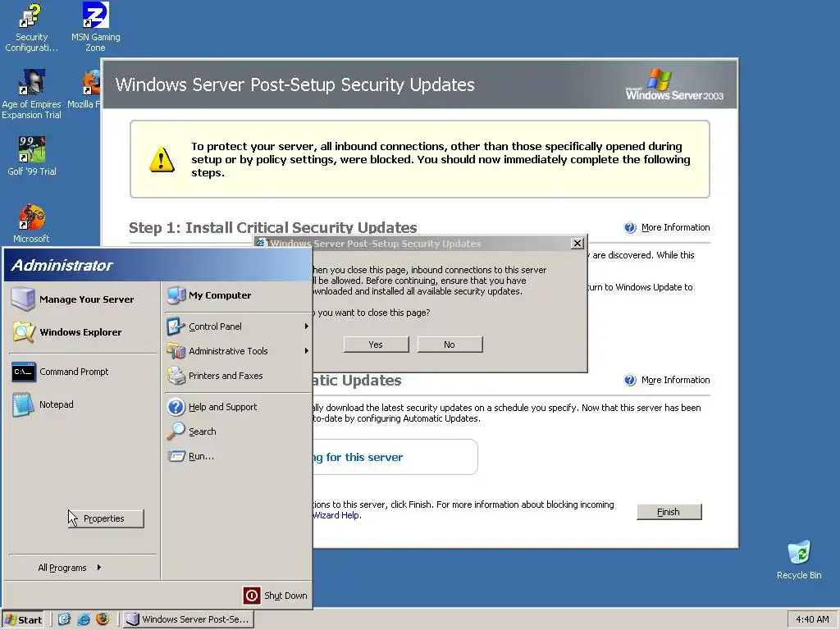Screen dimensions: 840x630
Task: Expand Control Panel submenu arrow
Action: click(x=307, y=326)
